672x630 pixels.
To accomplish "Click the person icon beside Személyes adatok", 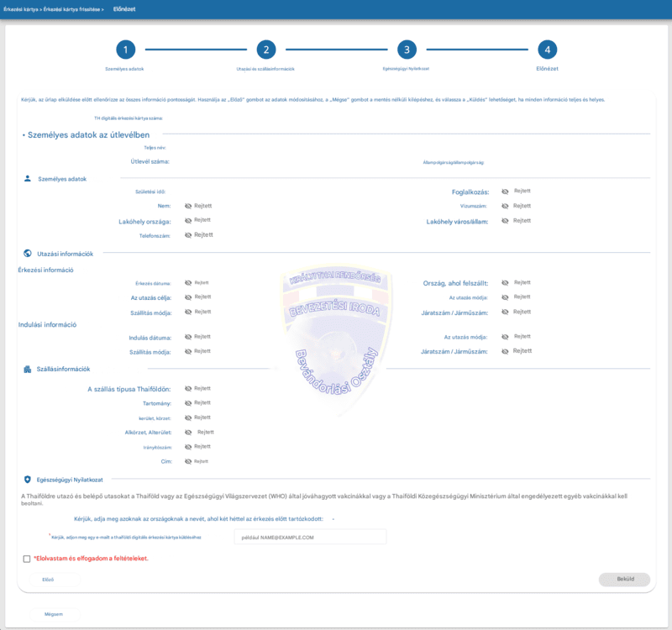I will click(28, 179).
